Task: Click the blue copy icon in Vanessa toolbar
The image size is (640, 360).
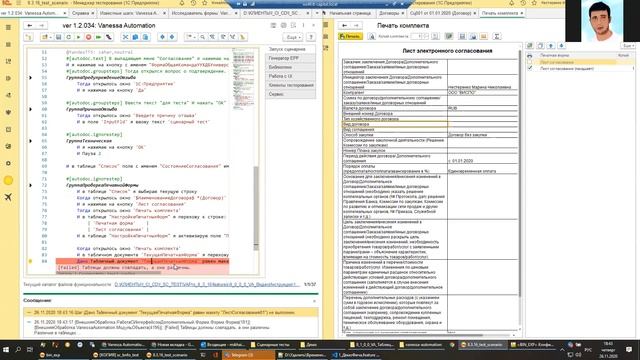Action: (135, 37)
